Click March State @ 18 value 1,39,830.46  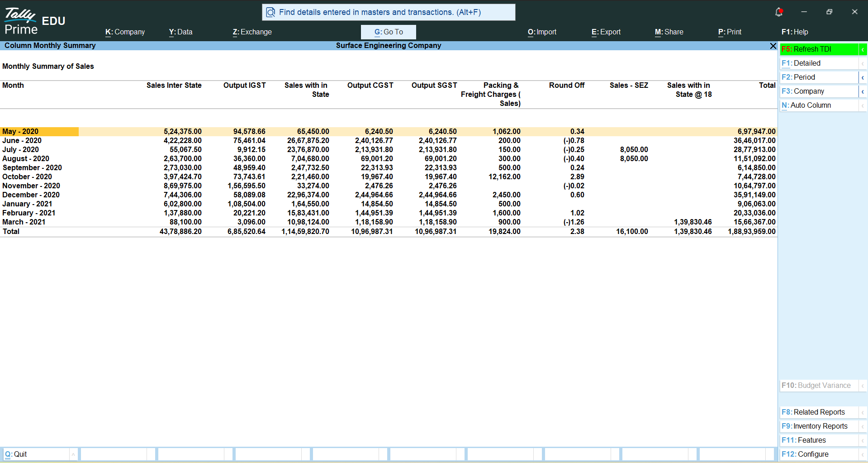[693, 222]
